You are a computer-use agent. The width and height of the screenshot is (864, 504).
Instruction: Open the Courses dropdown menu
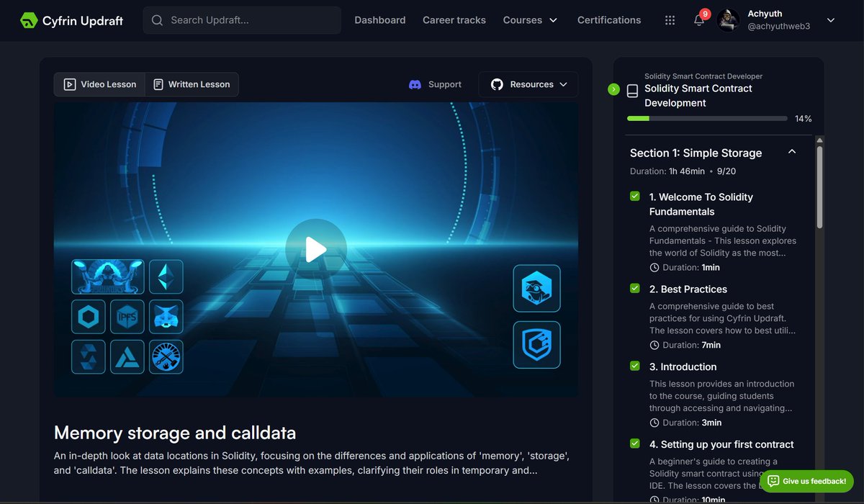[530, 20]
